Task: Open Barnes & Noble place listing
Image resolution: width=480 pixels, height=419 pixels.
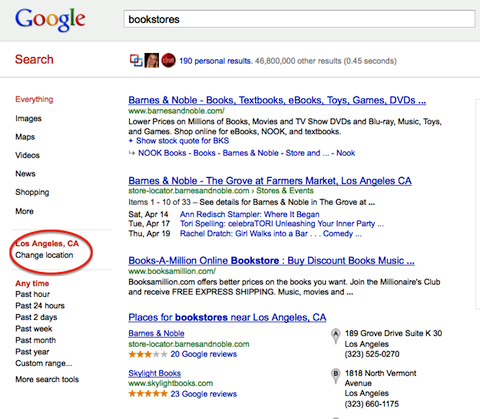Action: (x=156, y=333)
